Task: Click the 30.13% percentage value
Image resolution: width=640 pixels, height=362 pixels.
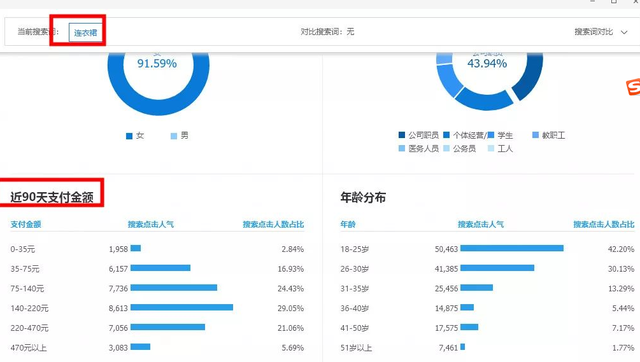Action: (621, 269)
